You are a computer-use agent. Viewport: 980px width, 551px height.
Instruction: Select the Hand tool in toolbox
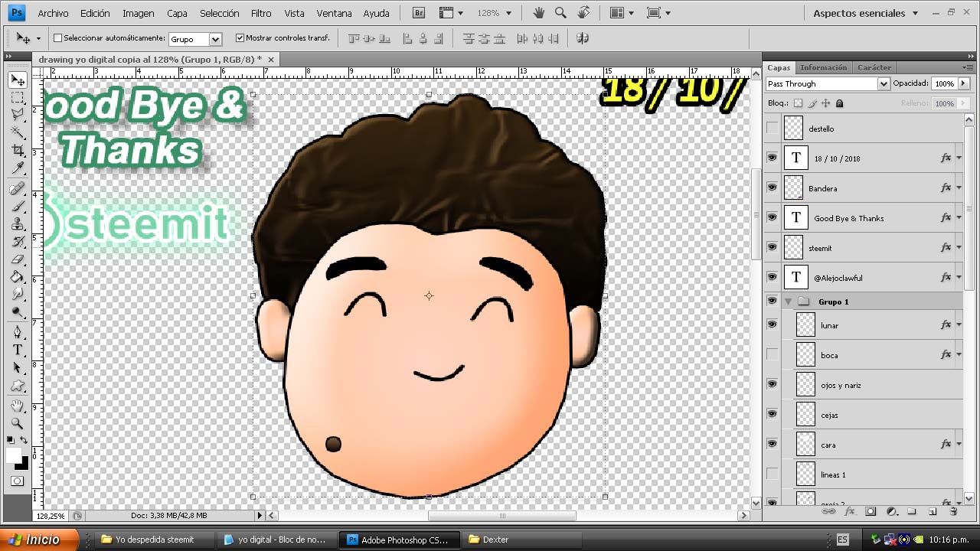(x=18, y=406)
